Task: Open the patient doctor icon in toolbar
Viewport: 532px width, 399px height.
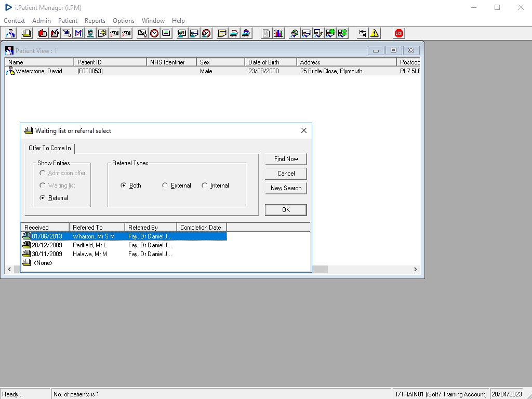Action: point(10,33)
